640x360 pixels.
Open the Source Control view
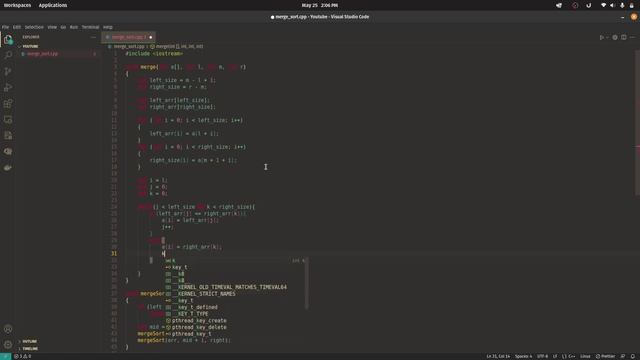8,71
